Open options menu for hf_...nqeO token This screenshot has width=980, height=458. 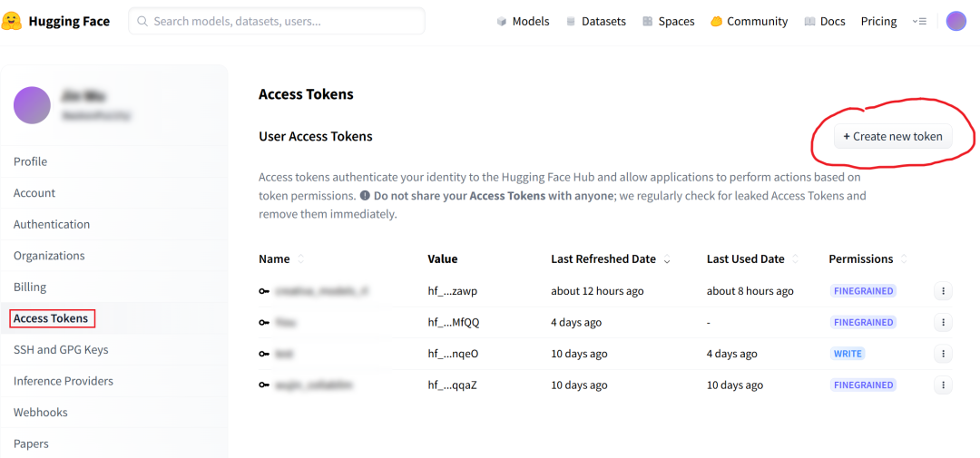(943, 354)
